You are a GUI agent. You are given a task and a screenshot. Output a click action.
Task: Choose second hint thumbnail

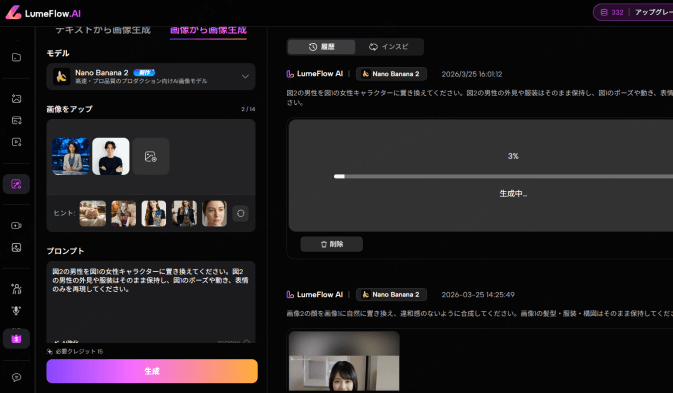pyautogui.click(x=124, y=213)
